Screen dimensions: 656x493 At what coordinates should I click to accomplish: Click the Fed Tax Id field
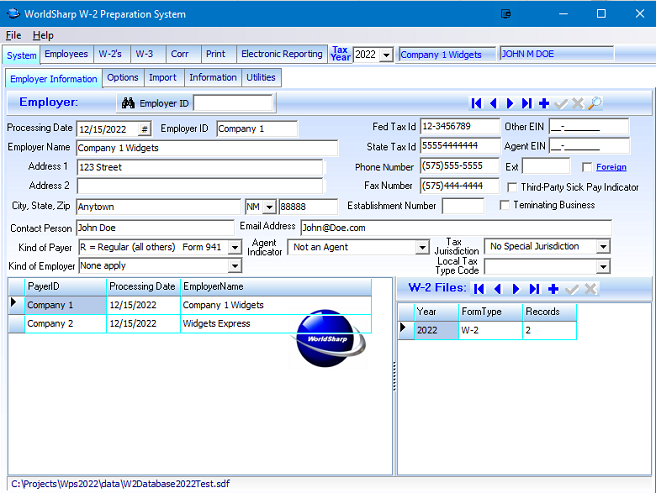[x=459, y=126]
